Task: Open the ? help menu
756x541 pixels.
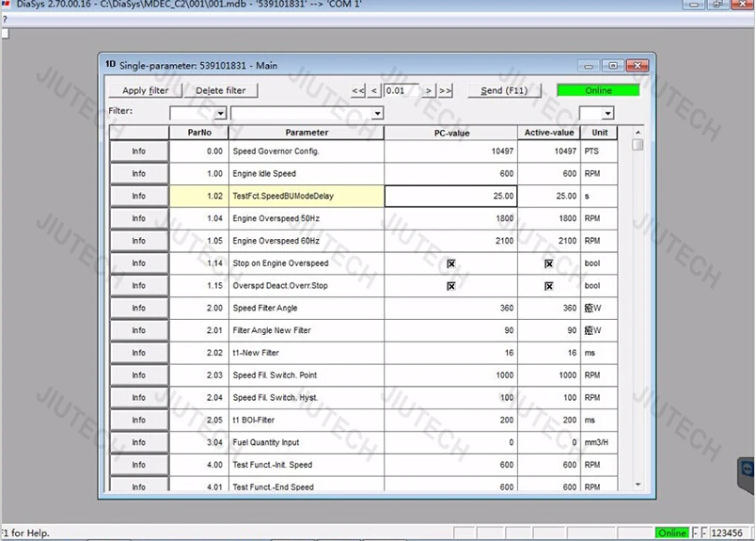Action: pos(5,20)
